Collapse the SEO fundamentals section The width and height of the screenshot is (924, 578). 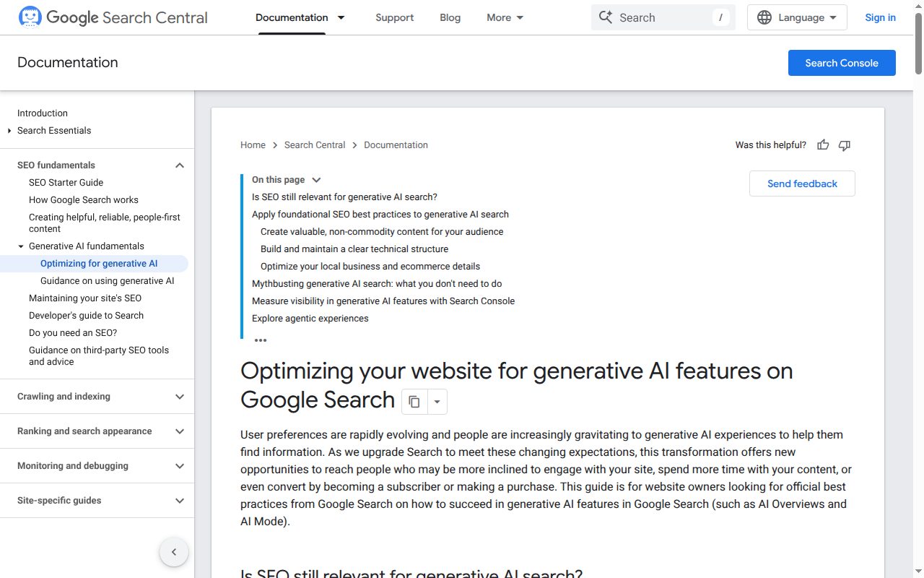click(180, 165)
